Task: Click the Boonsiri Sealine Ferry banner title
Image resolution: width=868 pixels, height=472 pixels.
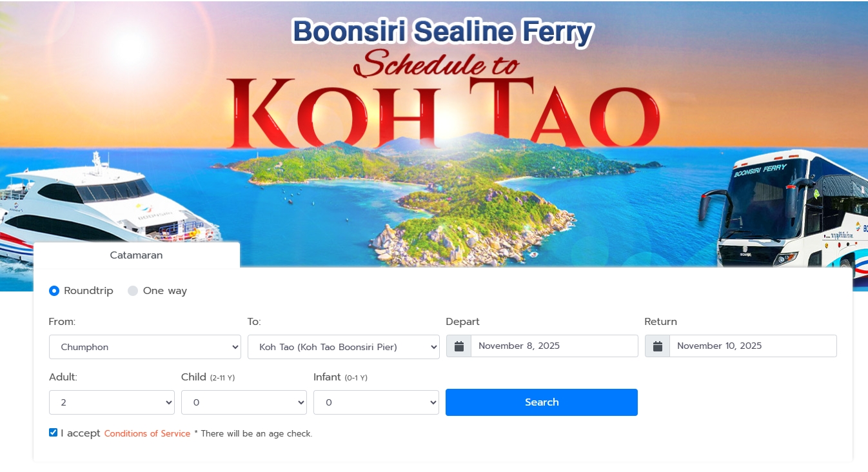Action: point(442,32)
